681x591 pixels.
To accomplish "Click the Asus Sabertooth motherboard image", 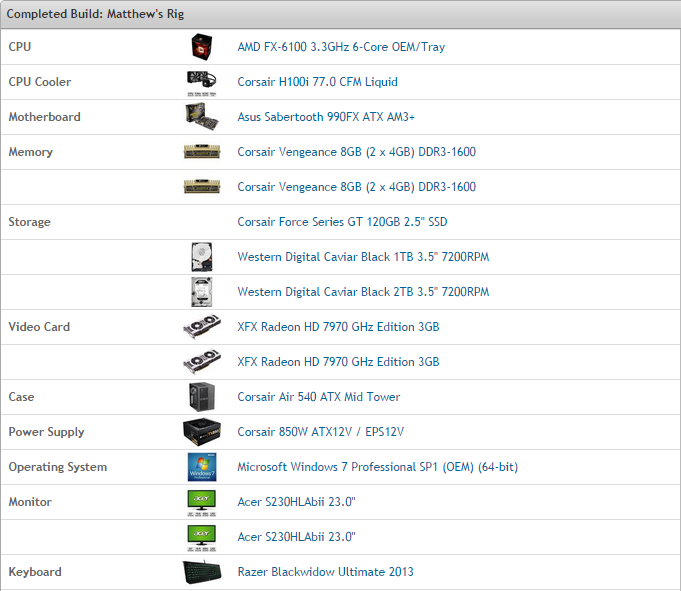I will tap(202, 117).
